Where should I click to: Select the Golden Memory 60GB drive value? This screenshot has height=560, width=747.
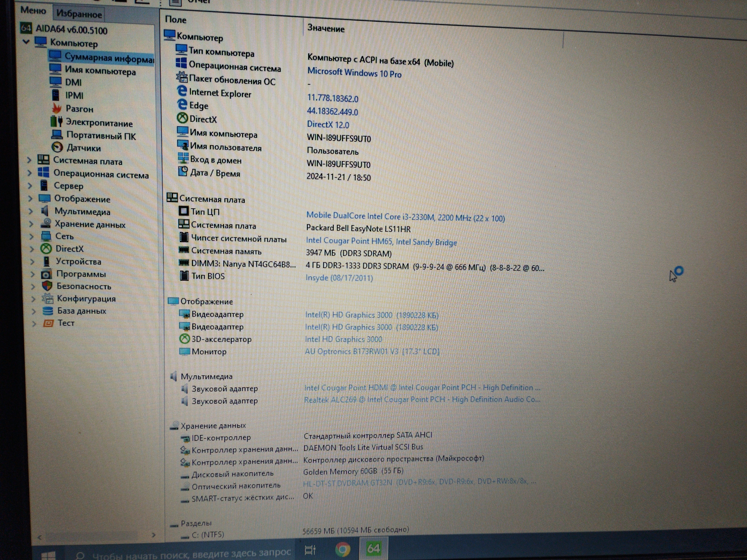353,471
